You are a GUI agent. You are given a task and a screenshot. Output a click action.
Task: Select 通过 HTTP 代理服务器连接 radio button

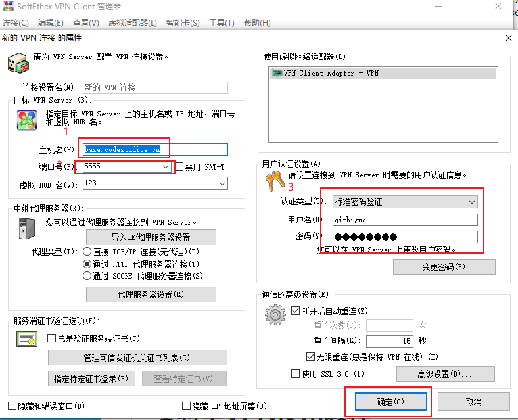(87, 264)
